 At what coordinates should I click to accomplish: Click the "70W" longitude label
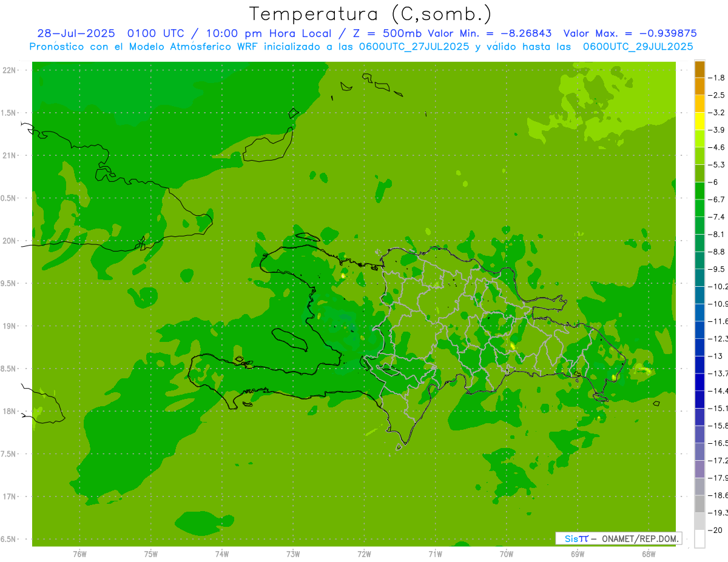[x=507, y=554]
